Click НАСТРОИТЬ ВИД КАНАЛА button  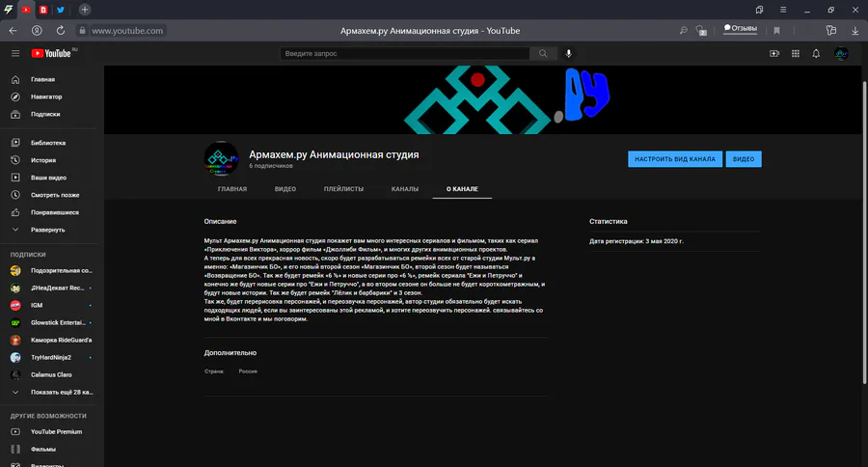[x=675, y=159]
